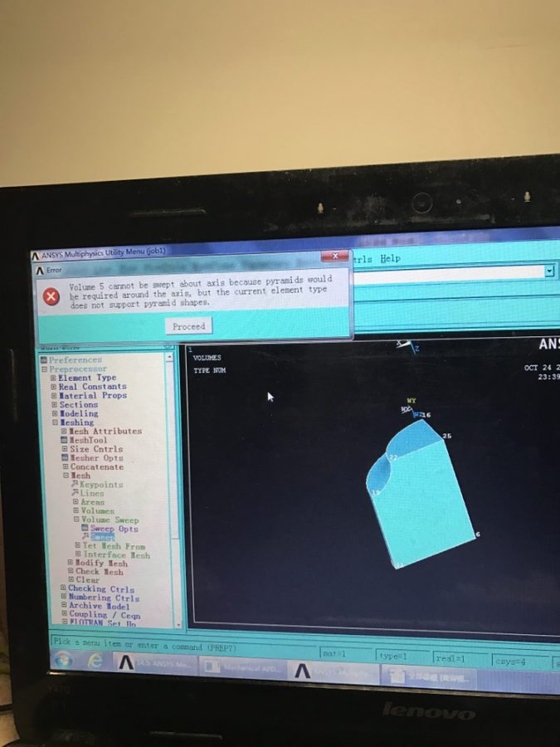Select the Volumes mesh entry
Image resolution: width=560 pixels, height=747 pixels.
[x=98, y=510]
